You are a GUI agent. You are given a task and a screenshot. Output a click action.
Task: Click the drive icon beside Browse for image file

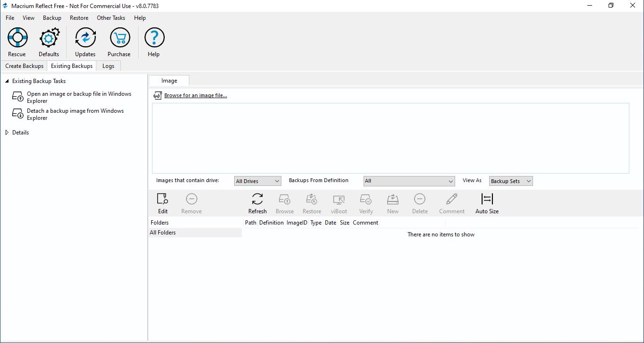point(158,95)
